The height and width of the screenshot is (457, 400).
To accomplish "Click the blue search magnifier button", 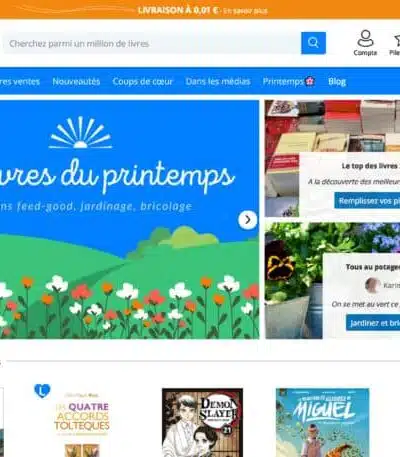I will tap(313, 43).
